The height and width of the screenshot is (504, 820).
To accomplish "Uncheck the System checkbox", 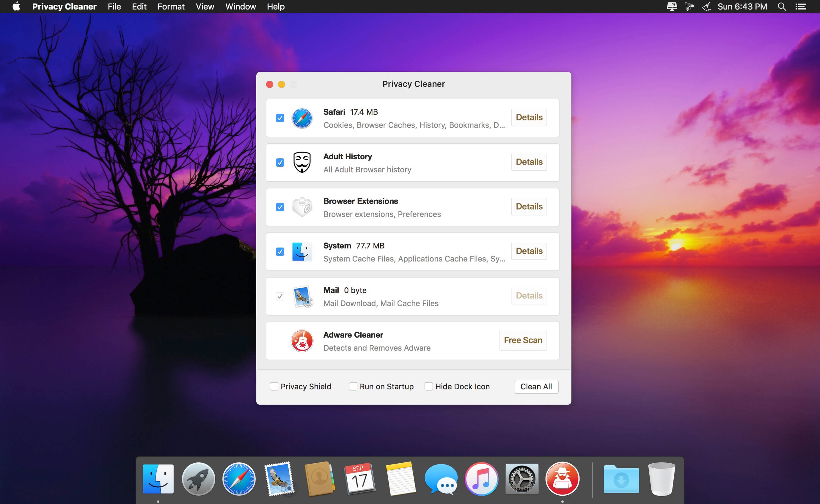I will coord(280,252).
